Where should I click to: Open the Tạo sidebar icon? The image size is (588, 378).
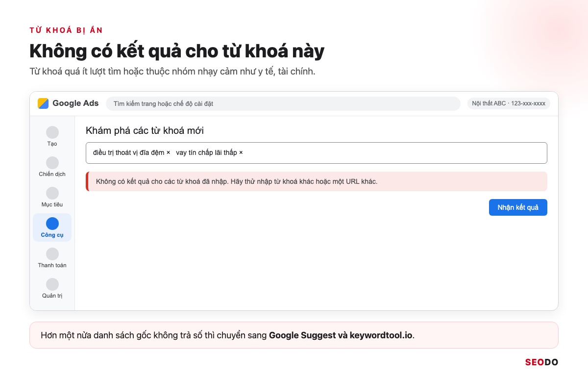tap(52, 132)
